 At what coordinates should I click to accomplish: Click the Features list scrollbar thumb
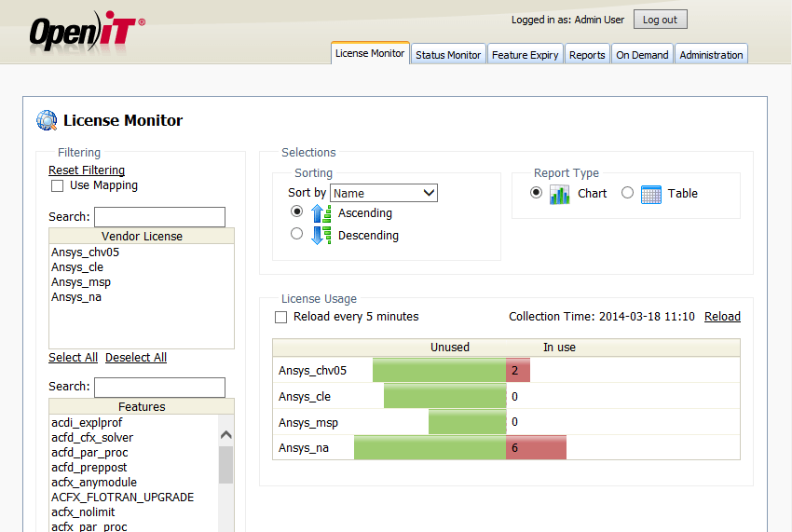pos(226,464)
